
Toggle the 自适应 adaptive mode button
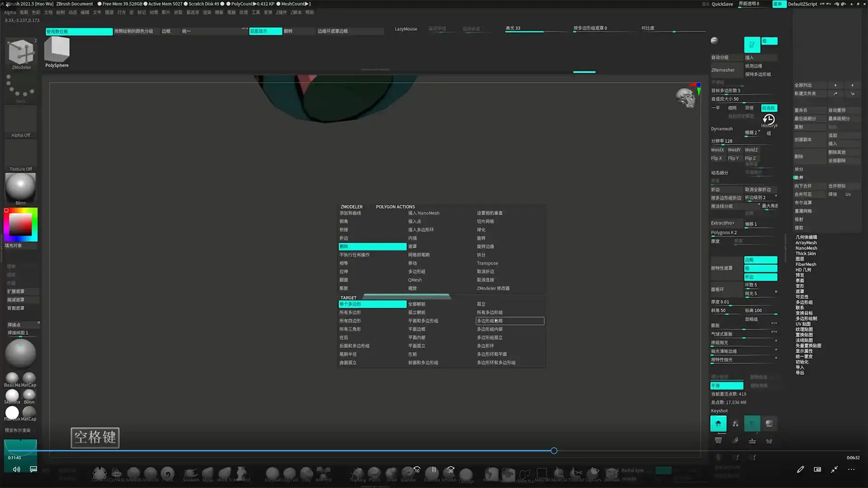point(769,108)
